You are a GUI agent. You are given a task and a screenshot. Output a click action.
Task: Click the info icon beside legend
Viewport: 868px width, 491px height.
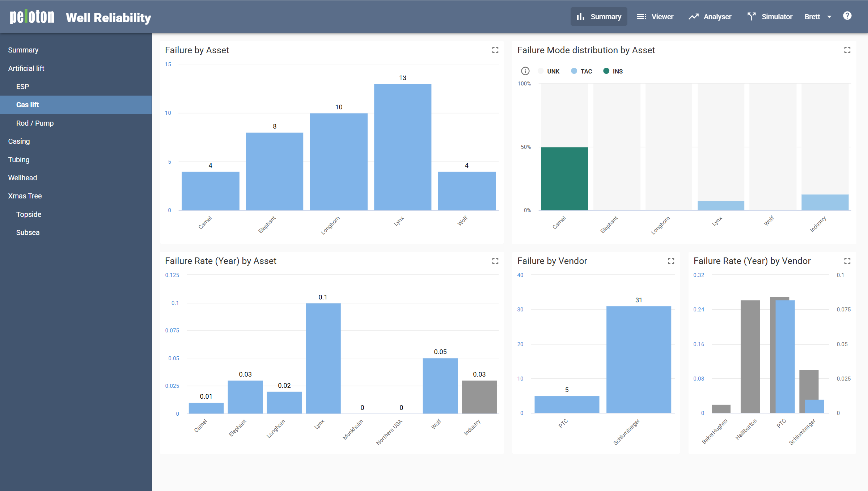[x=525, y=71]
